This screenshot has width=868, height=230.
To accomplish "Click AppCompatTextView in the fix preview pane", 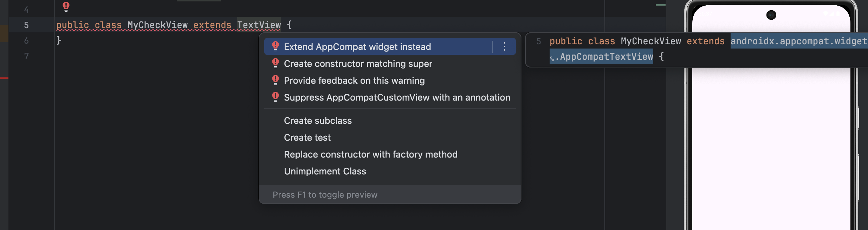I will tap(606, 57).
